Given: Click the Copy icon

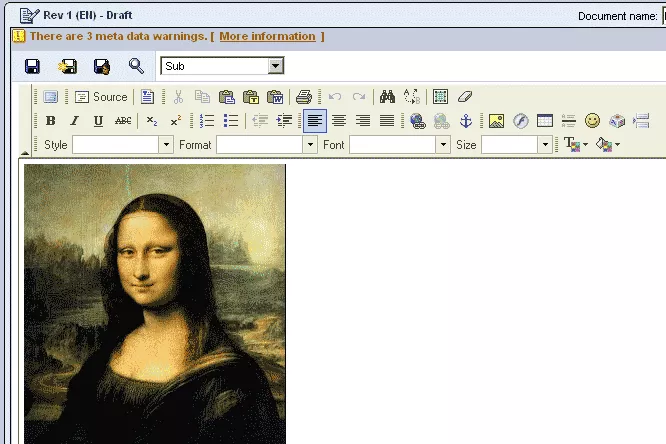Looking at the screenshot, I should tap(202, 97).
